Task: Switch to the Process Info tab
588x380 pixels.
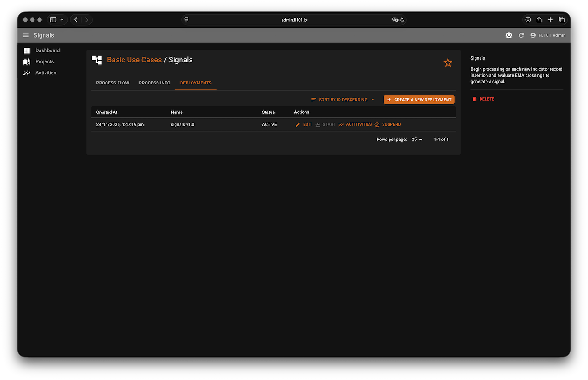Action: (154, 83)
